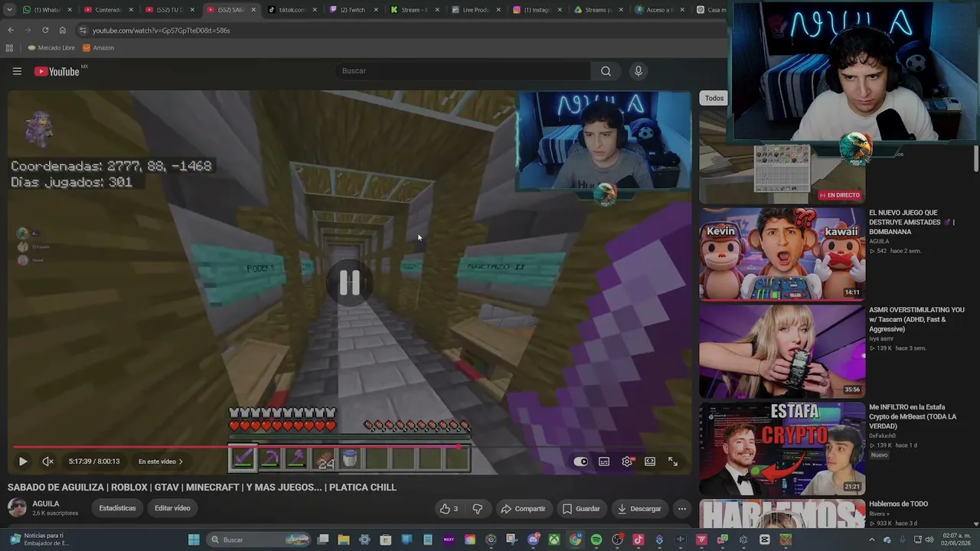The image size is (980, 551).
Task: Open Estadísticas for this video
Action: (x=117, y=508)
